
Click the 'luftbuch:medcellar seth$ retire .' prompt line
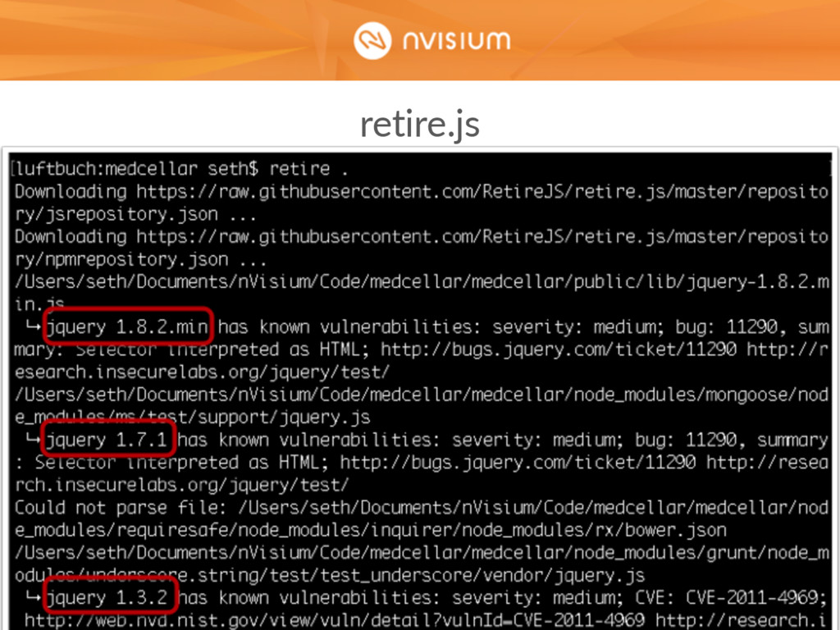[x=181, y=169]
